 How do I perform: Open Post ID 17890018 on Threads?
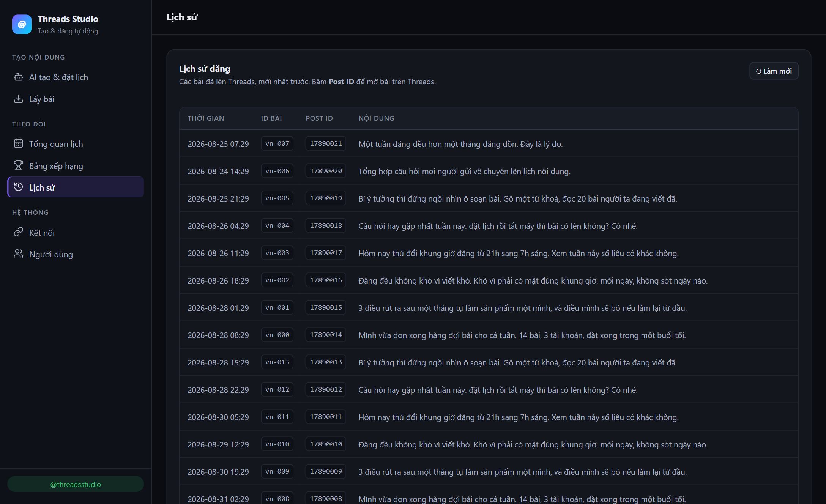point(326,225)
